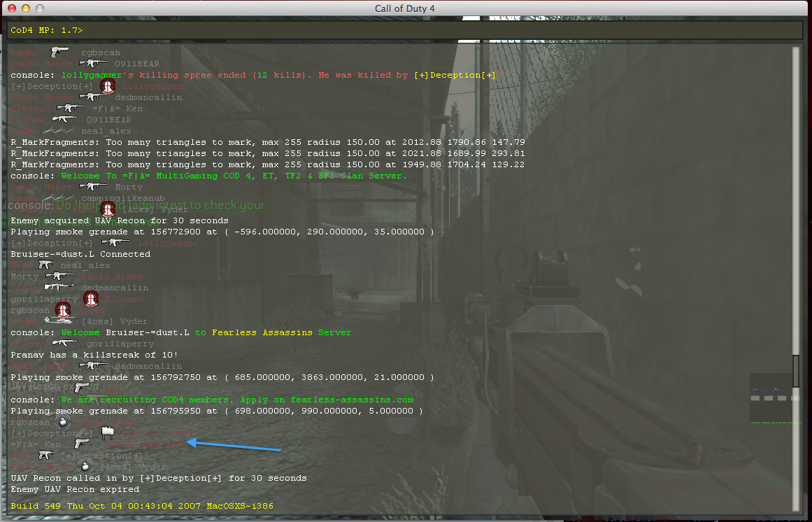
Task: Click 'Pranav has a killstreak of 10!' line
Action: click(x=94, y=355)
